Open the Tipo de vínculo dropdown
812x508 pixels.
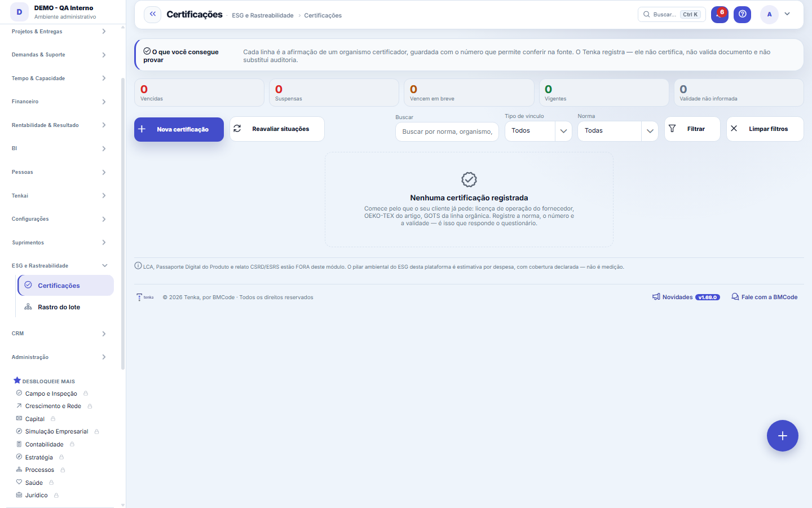tap(539, 131)
